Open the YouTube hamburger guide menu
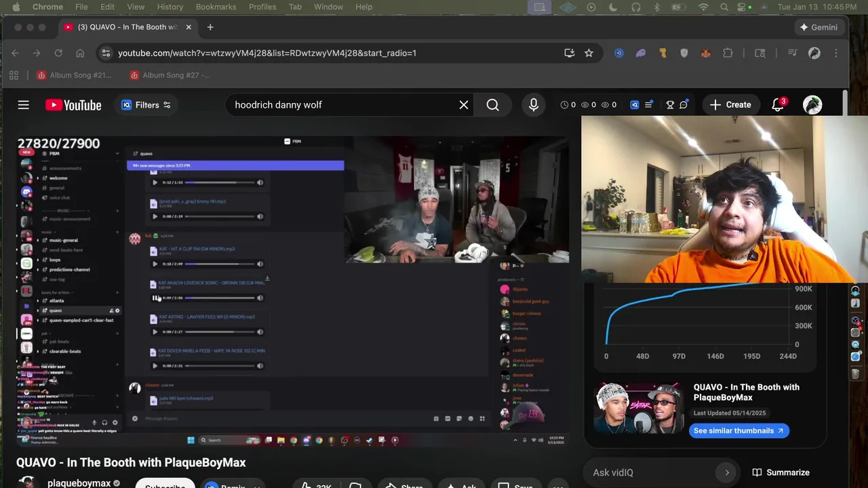Image resolution: width=868 pixels, height=488 pixels. (x=24, y=105)
